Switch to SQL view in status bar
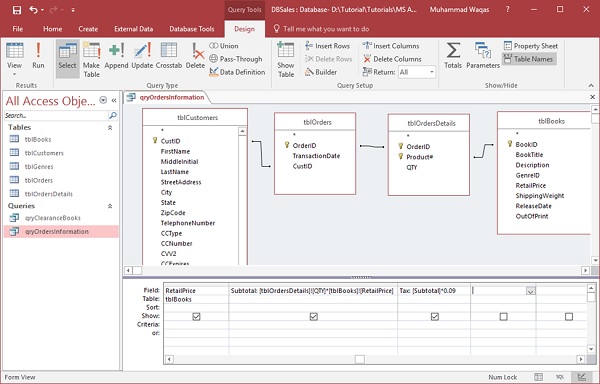 tap(560, 377)
